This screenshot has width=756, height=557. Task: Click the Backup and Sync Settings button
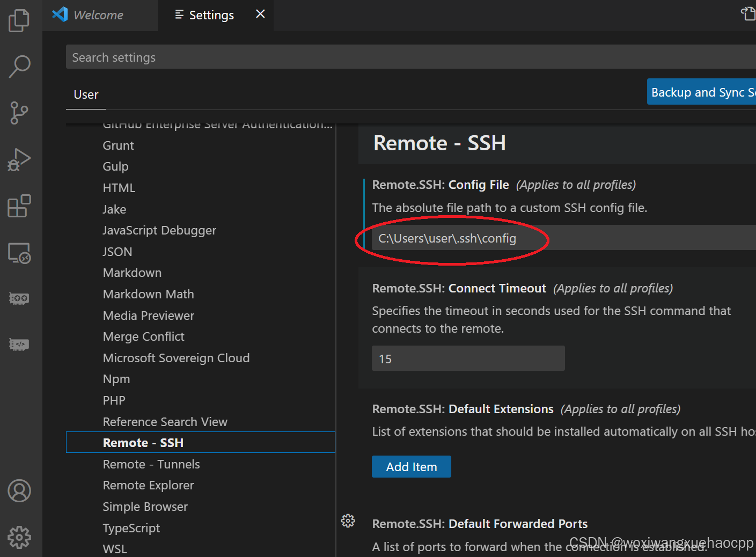pyautogui.click(x=702, y=92)
